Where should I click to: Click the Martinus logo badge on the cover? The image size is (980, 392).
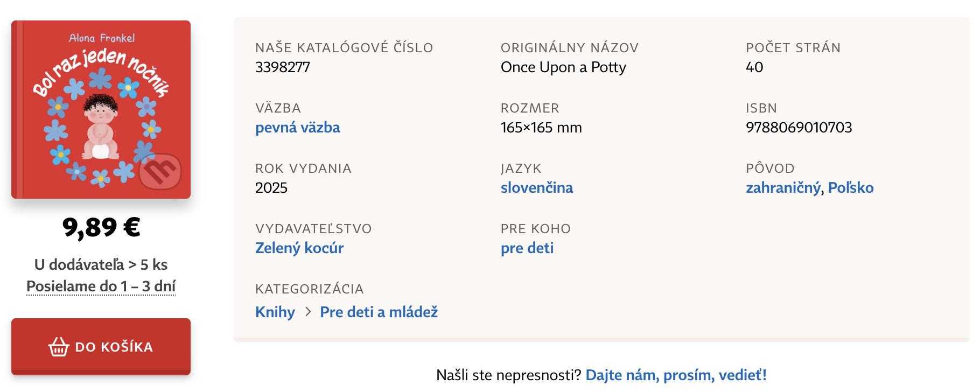pos(160,171)
